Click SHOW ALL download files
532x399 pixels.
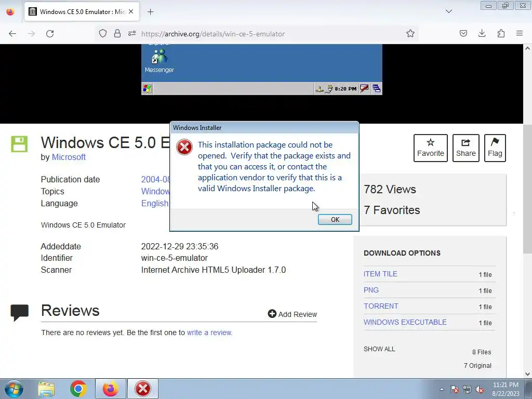click(x=379, y=349)
